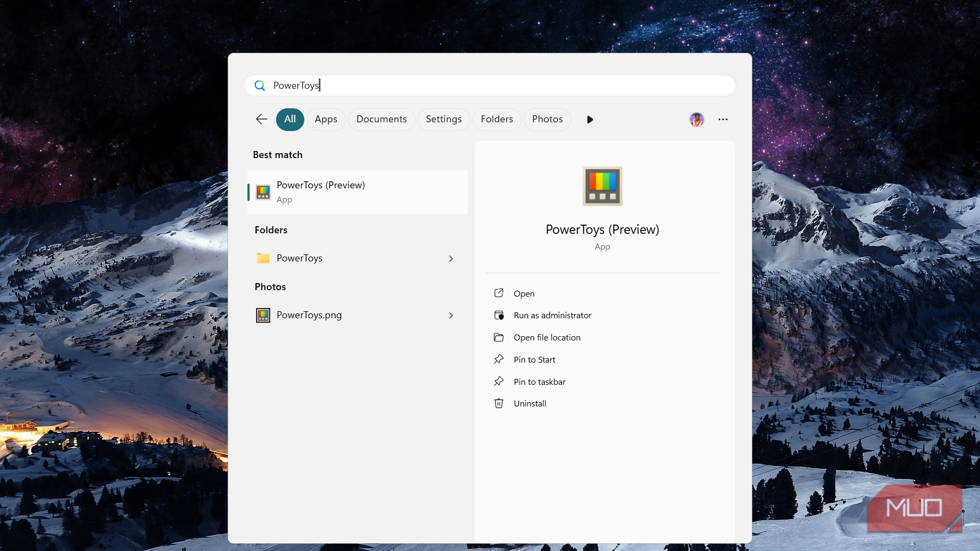Click the PowerToys.png thumbnail icon
Image resolution: width=980 pixels, height=551 pixels.
click(x=263, y=315)
